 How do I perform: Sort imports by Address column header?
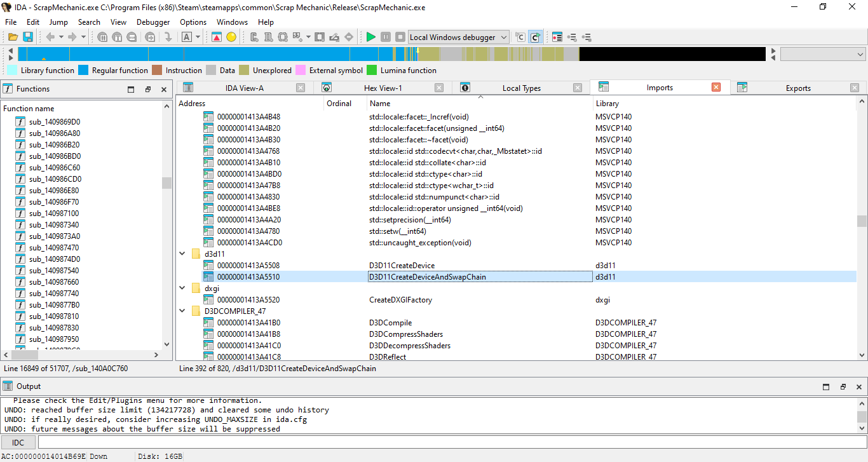pyautogui.click(x=250, y=104)
